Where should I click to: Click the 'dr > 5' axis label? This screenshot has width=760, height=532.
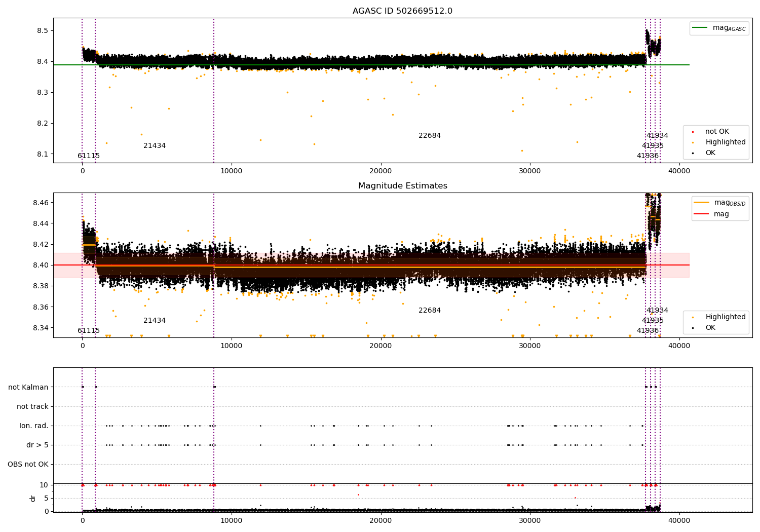point(37,445)
